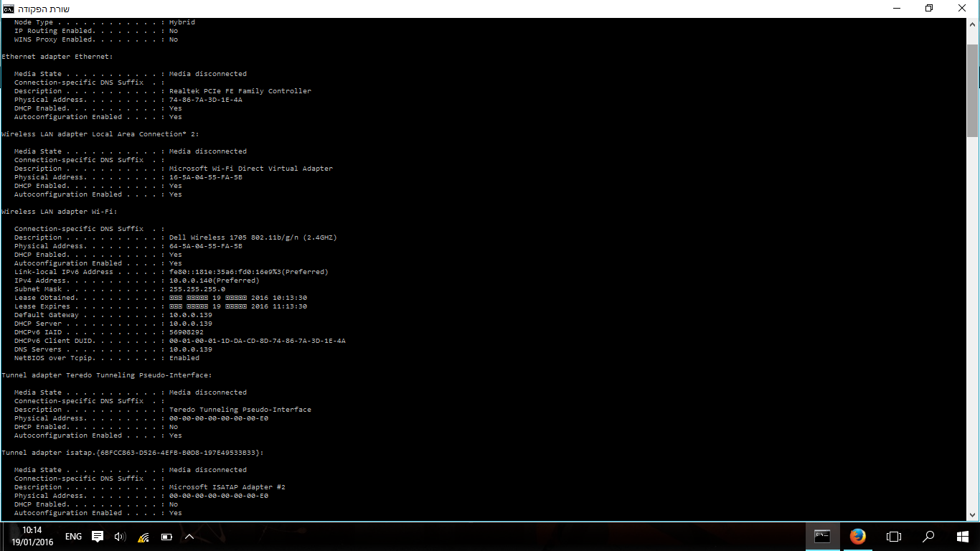This screenshot has height=551, width=980.
Task: Open the Windows Start menu
Action: click(963, 536)
